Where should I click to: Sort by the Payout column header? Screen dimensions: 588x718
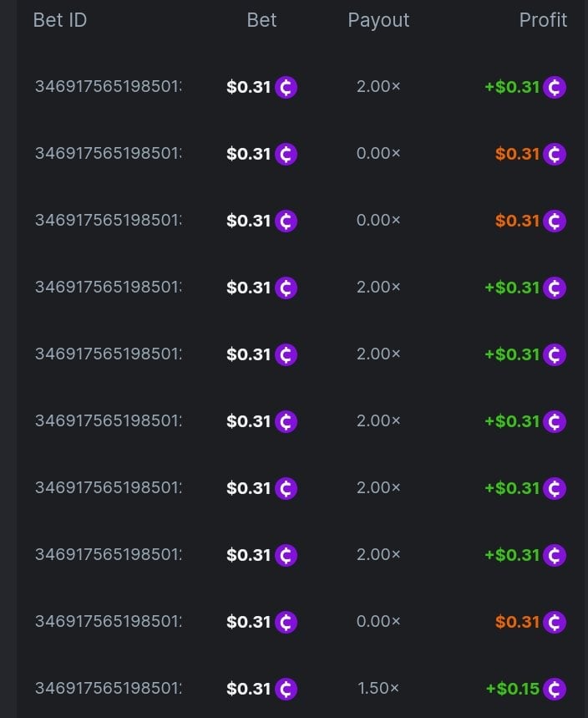tap(378, 20)
